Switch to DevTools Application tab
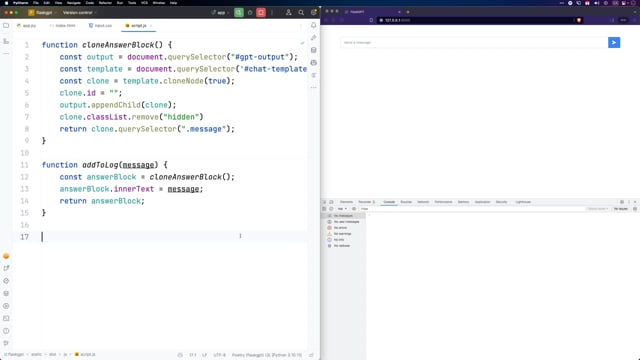 click(x=482, y=202)
